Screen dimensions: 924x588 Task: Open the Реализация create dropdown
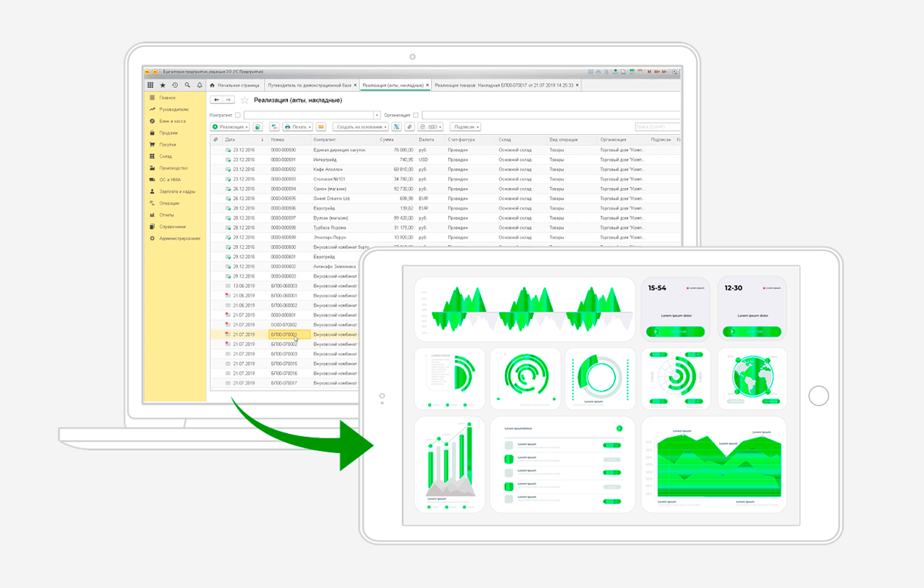point(230,126)
